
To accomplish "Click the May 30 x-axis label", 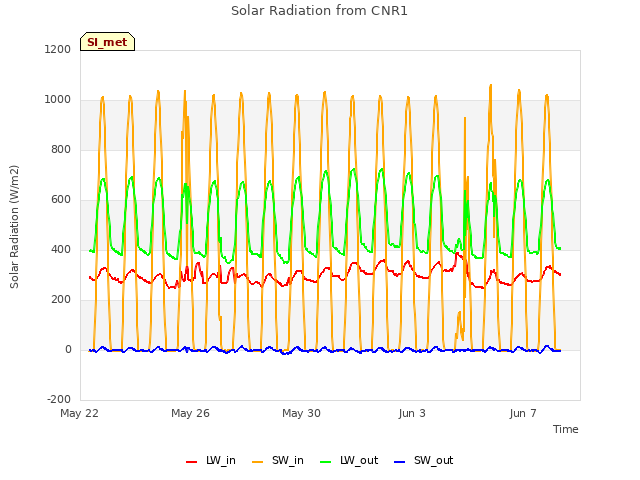I will (x=301, y=413).
